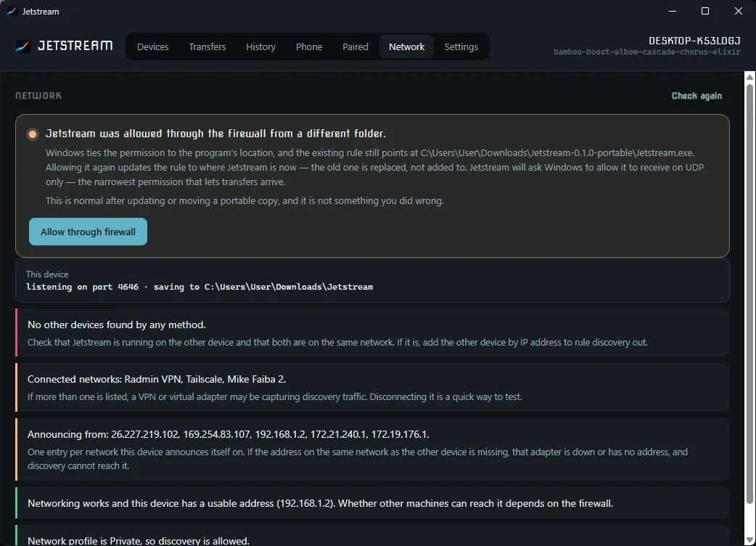The image size is (756, 546).
Task: Click the JETSTREAM brand wordmark
Action: (75, 46)
